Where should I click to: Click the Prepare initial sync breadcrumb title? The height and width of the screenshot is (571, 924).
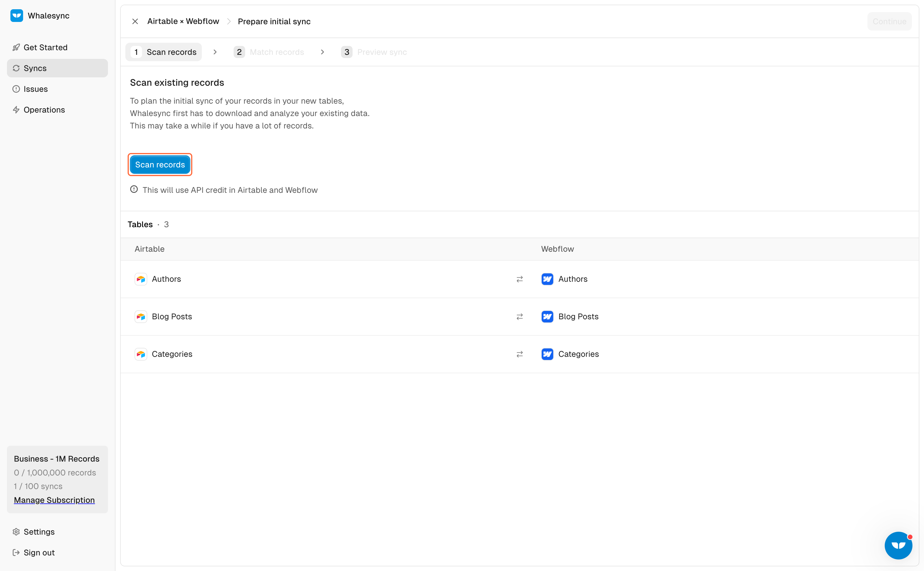[x=274, y=21]
